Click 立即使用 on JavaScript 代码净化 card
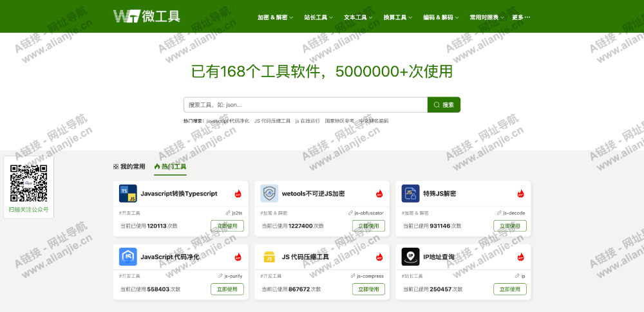 pyautogui.click(x=227, y=289)
